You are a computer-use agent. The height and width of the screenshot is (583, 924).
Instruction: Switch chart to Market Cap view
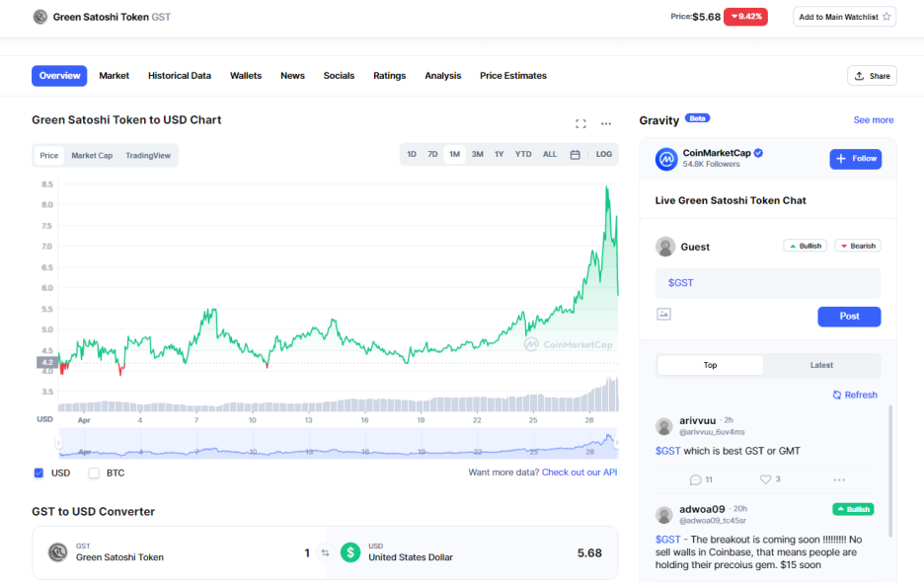pos(92,156)
